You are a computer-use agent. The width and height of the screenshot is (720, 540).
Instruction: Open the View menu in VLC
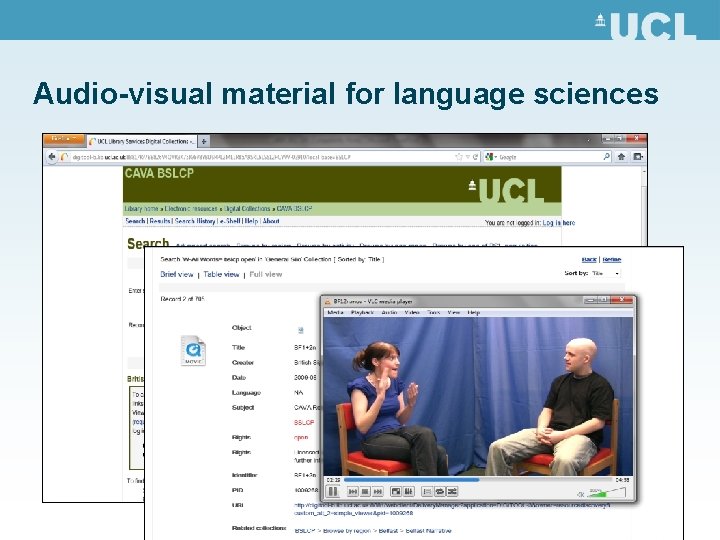[x=454, y=312]
